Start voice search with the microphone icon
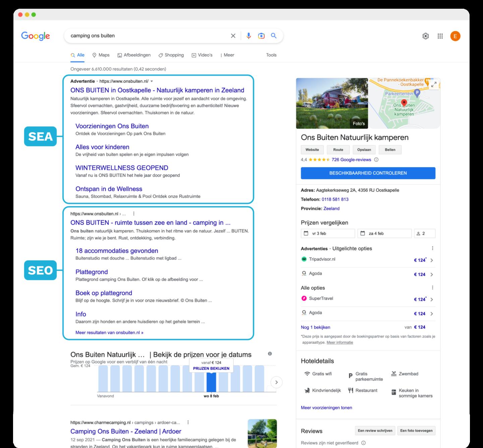The width and height of the screenshot is (483, 448). 248,36
